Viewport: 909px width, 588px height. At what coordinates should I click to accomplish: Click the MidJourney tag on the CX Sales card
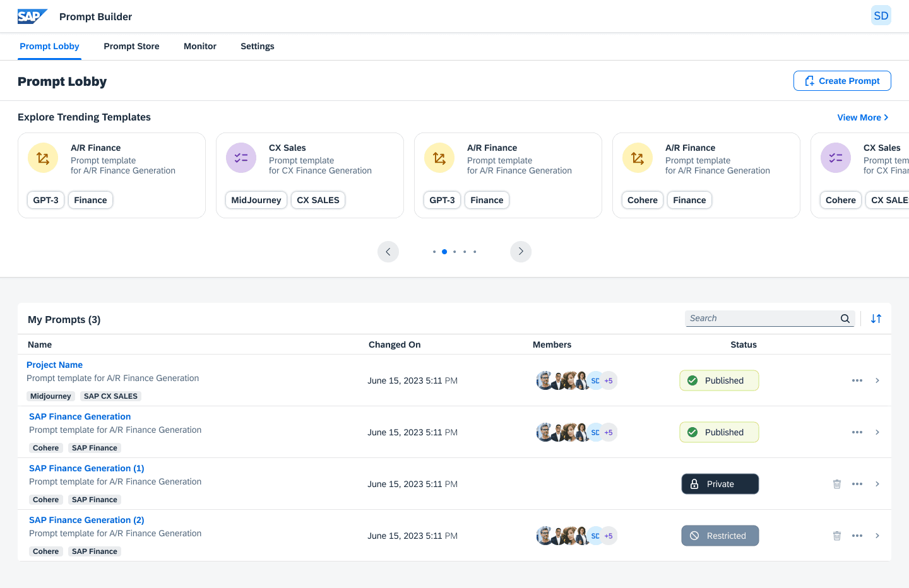click(256, 200)
